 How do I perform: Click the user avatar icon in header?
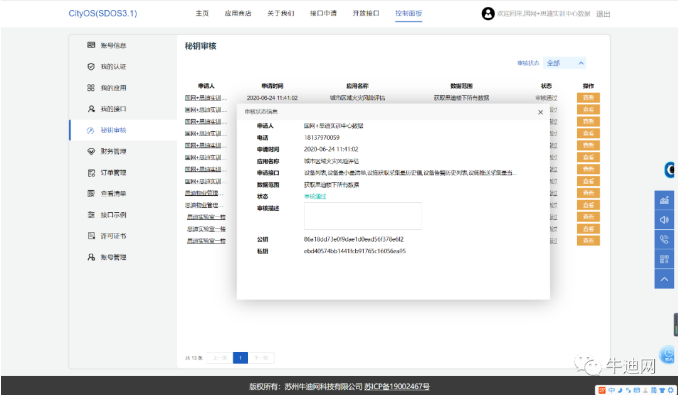tap(488, 13)
